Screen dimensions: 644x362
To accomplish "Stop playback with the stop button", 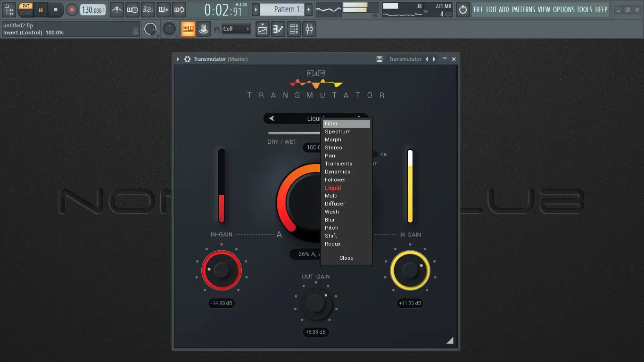I will coord(56,9).
